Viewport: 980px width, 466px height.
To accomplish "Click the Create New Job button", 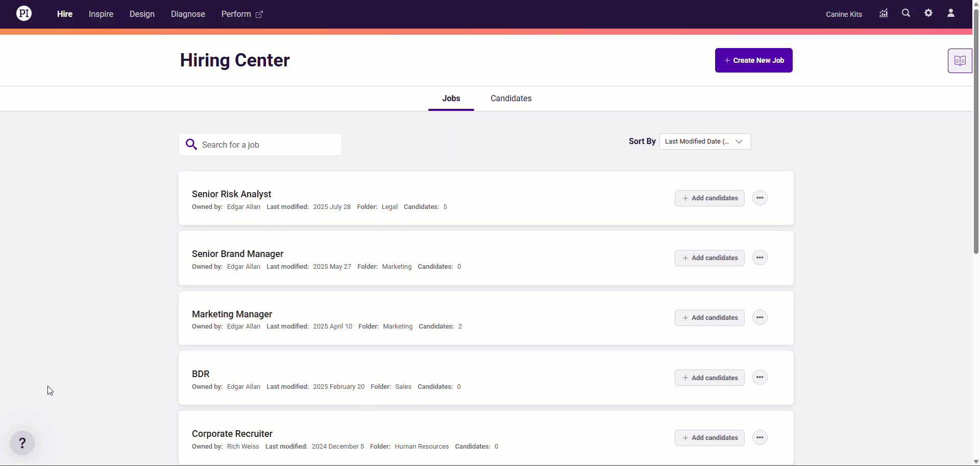I will pos(753,60).
